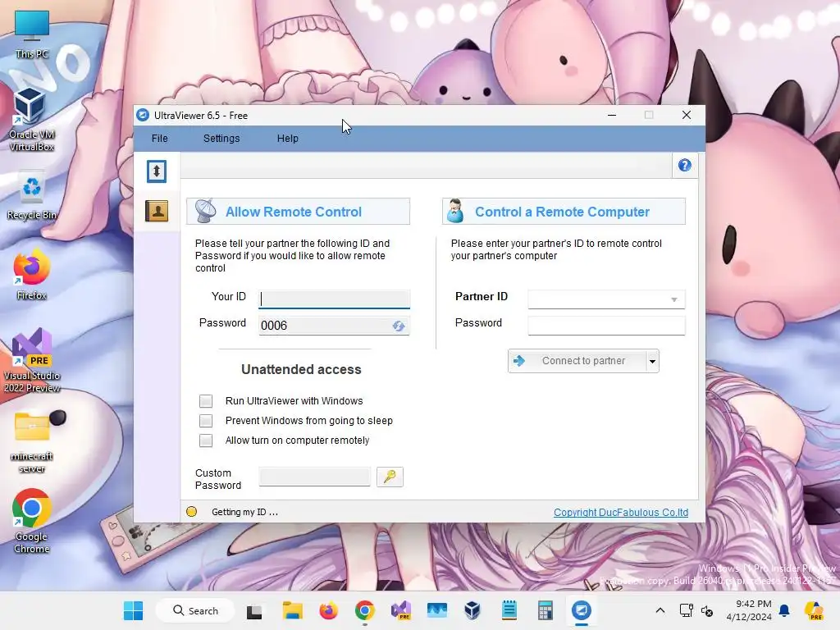Check Allow turn on computer remotely
Screen dimensions: 840x630
[206, 441]
